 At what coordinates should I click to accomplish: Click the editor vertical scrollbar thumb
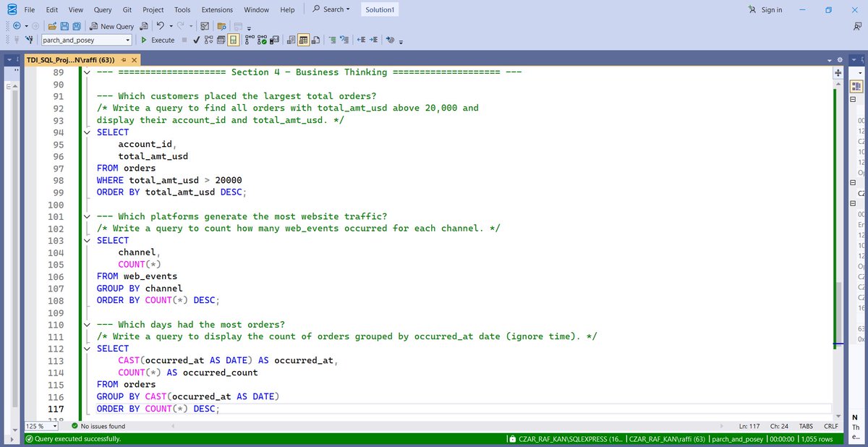[838, 313]
